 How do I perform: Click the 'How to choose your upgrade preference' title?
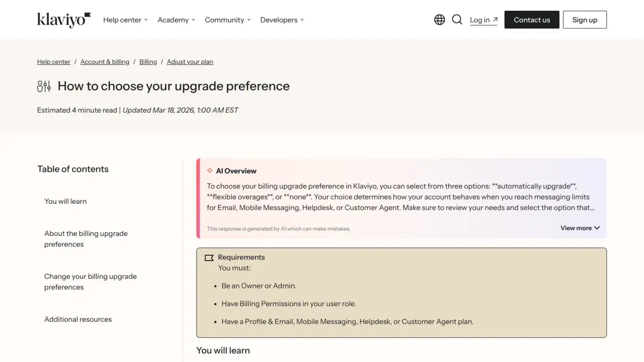pyautogui.click(x=174, y=86)
